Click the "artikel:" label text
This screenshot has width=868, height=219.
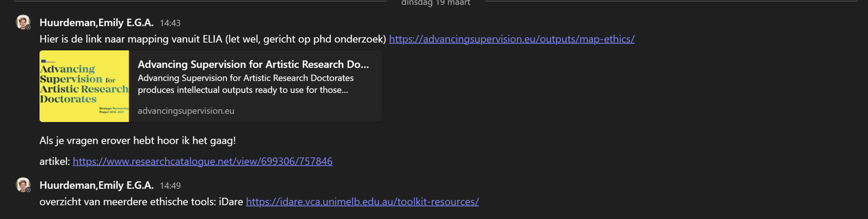tap(54, 161)
